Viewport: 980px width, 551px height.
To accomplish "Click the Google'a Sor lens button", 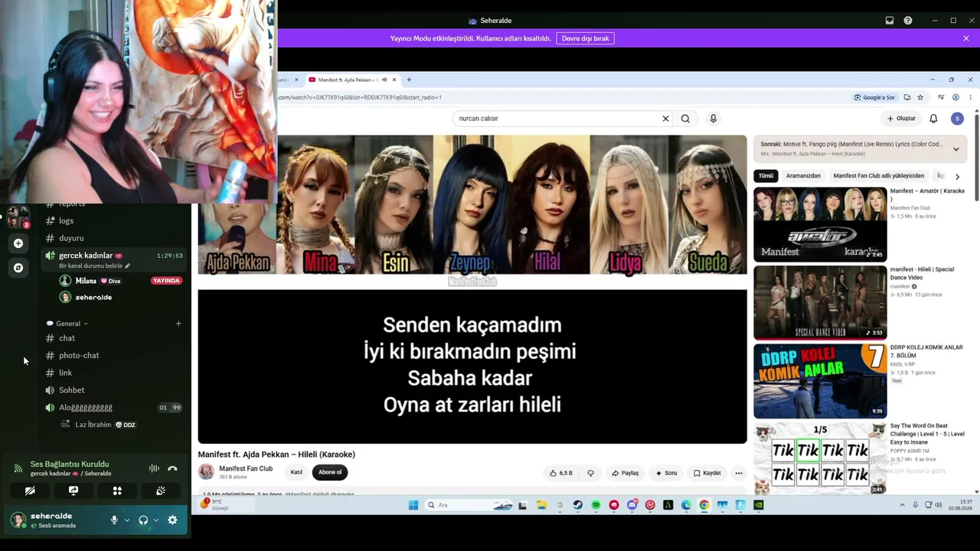I will [875, 97].
